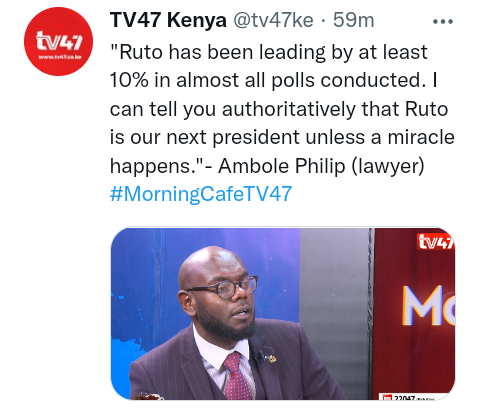The image size is (480, 418).
Task: Open the lawyer video thumbnail
Action: point(283,313)
